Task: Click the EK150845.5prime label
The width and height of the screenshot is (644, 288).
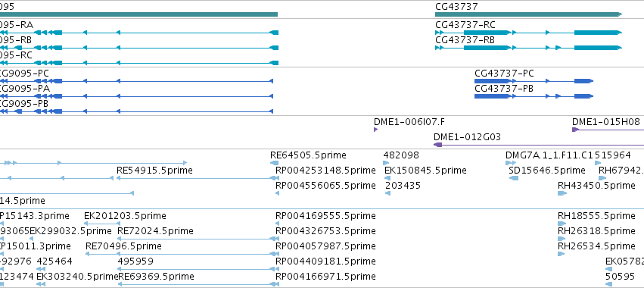Action: pos(425,171)
